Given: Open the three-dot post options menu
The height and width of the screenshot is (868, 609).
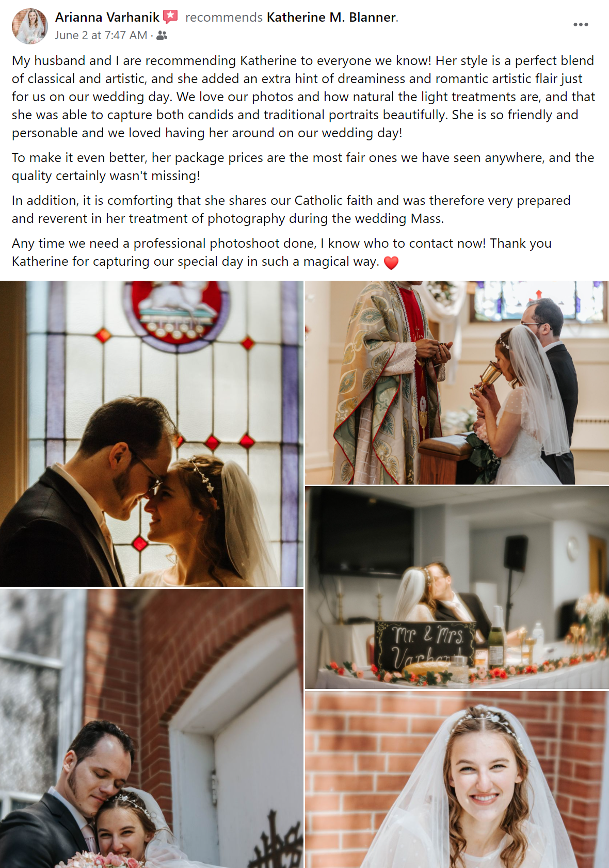Looking at the screenshot, I should [x=581, y=25].
